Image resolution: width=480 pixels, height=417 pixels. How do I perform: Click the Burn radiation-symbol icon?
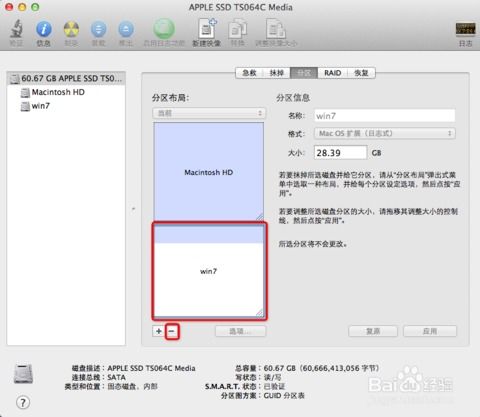click(x=71, y=29)
